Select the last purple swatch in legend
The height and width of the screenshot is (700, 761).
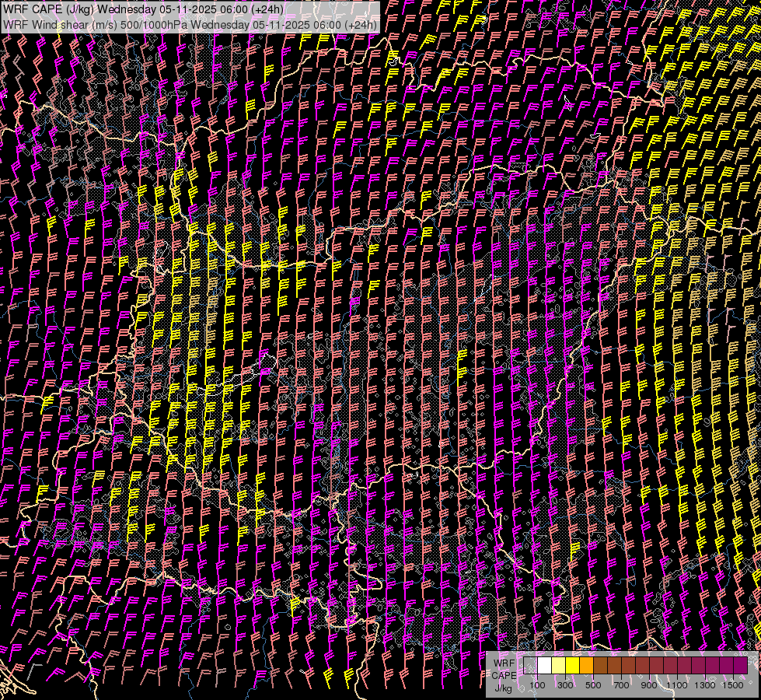(x=740, y=666)
